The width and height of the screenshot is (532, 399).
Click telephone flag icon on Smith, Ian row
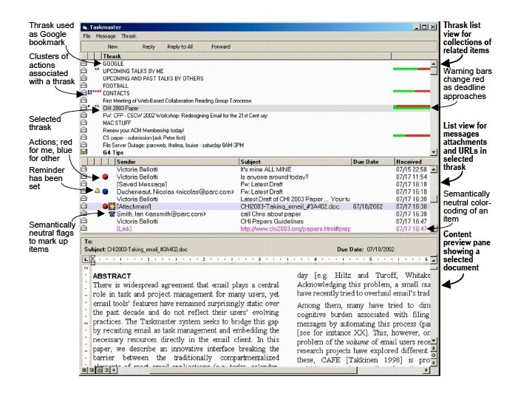tap(112, 214)
